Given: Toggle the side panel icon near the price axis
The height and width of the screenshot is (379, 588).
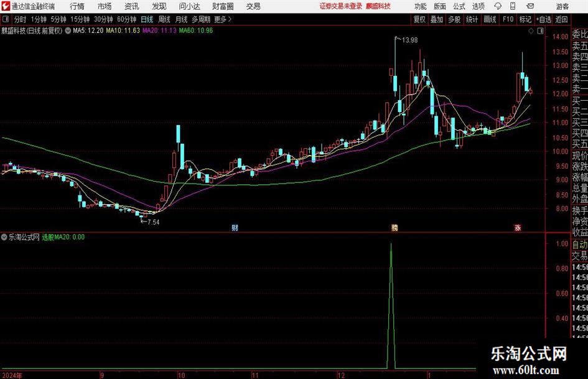Looking at the screenshot, I should (x=540, y=31).
